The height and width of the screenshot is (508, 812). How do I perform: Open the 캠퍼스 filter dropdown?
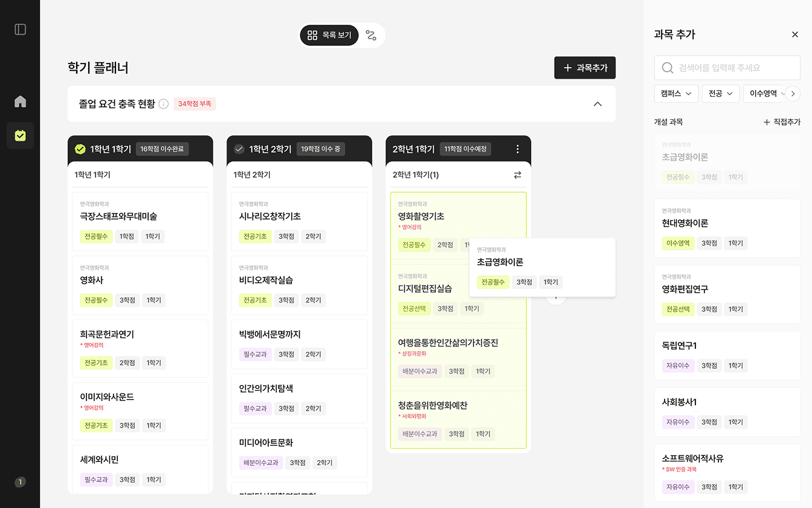[x=676, y=93]
